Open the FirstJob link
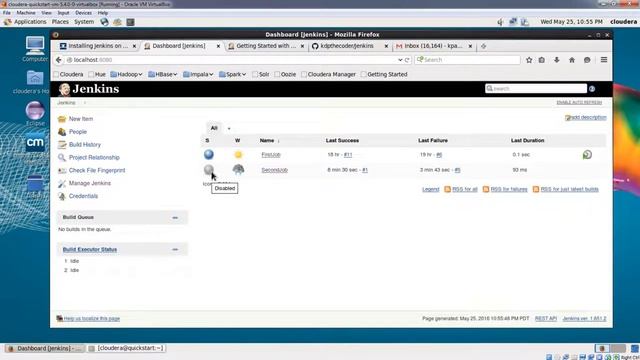The height and width of the screenshot is (360, 640). click(271, 155)
